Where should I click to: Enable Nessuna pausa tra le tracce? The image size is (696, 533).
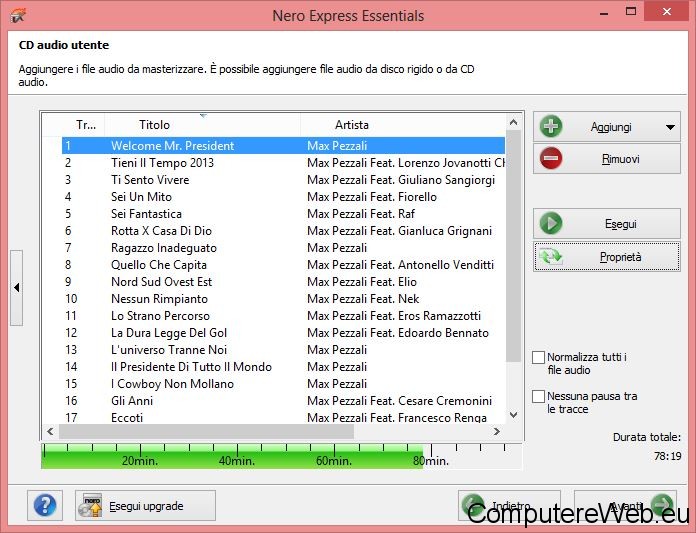[x=538, y=396]
